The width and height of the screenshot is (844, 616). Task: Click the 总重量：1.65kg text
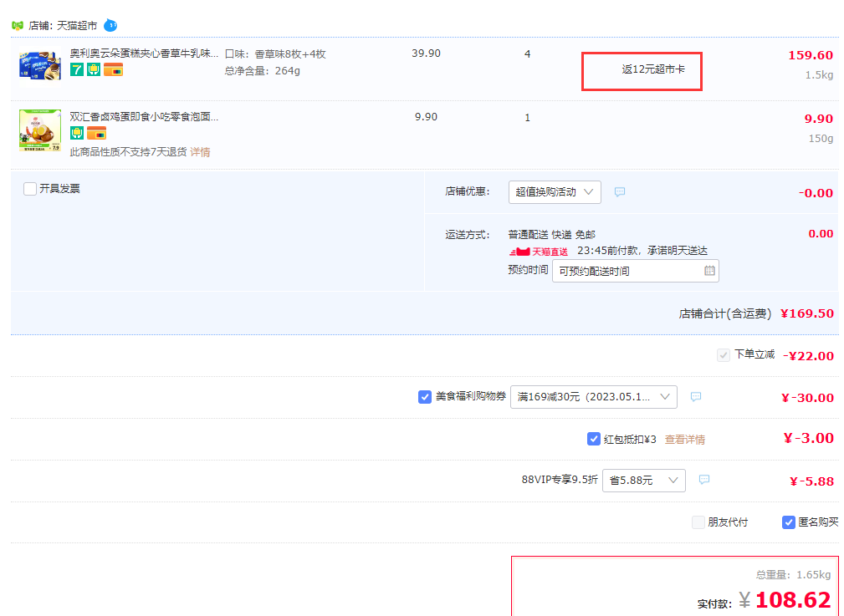pos(794,574)
